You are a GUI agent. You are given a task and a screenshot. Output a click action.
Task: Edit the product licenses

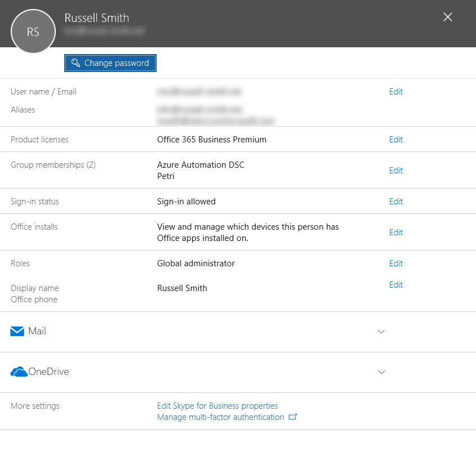tap(395, 139)
